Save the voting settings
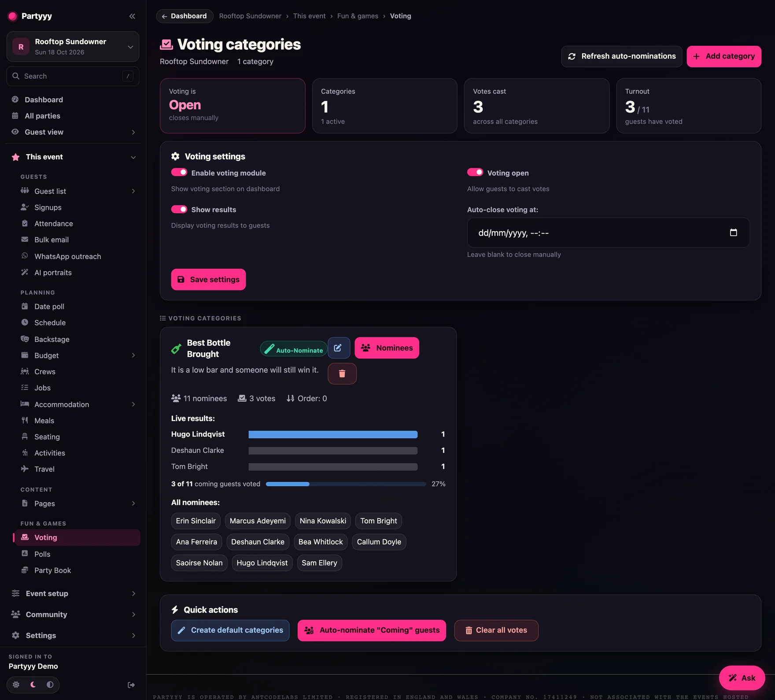The image size is (775, 700). click(208, 280)
